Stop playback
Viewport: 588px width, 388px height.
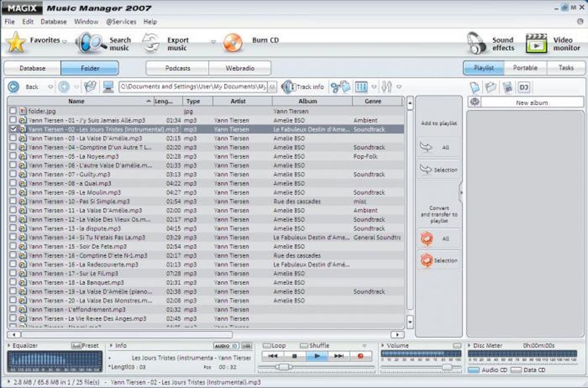tap(295, 356)
